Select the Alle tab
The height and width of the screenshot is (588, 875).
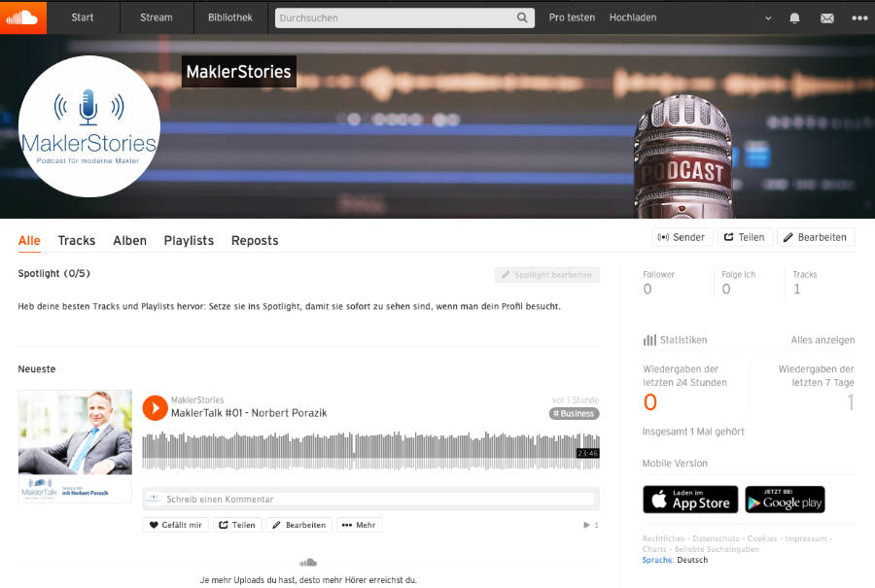[29, 240]
